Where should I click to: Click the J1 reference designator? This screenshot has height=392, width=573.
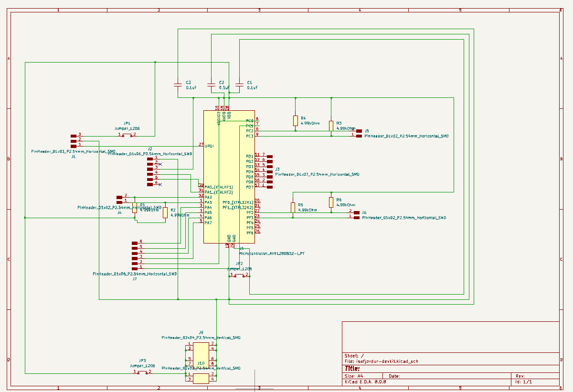pyautogui.click(x=74, y=156)
